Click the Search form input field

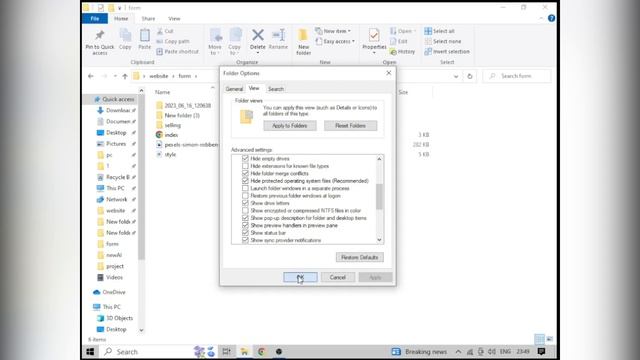517,76
